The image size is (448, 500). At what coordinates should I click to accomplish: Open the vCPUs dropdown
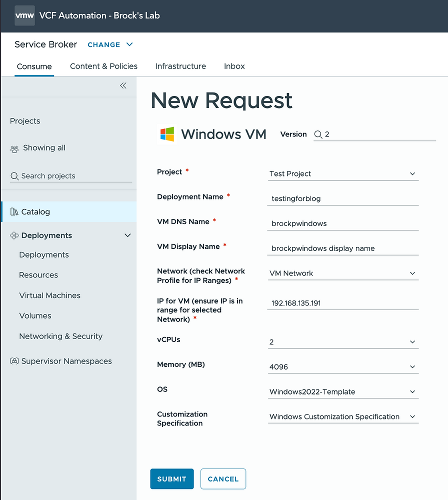(343, 342)
